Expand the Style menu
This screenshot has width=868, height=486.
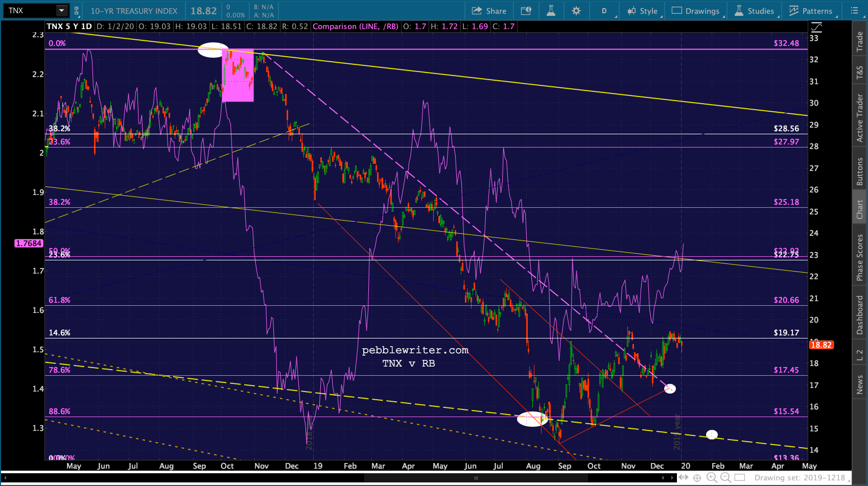coord(644,11)
